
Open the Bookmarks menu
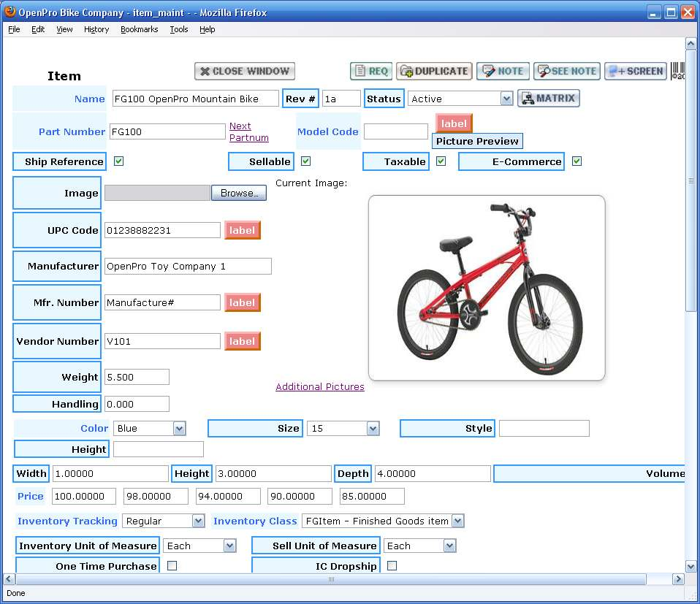click(139, 29)
